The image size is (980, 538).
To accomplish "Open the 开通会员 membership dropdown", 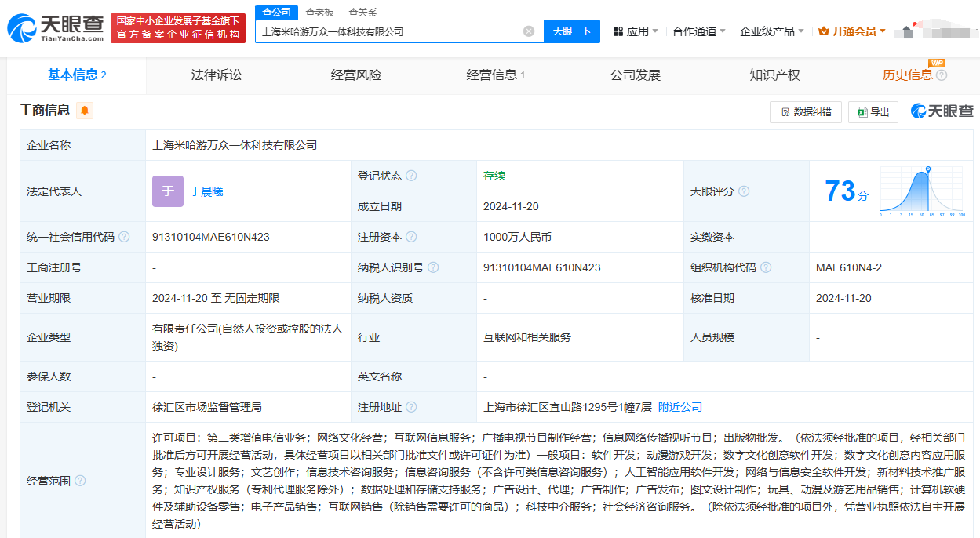I will (851, 31).
